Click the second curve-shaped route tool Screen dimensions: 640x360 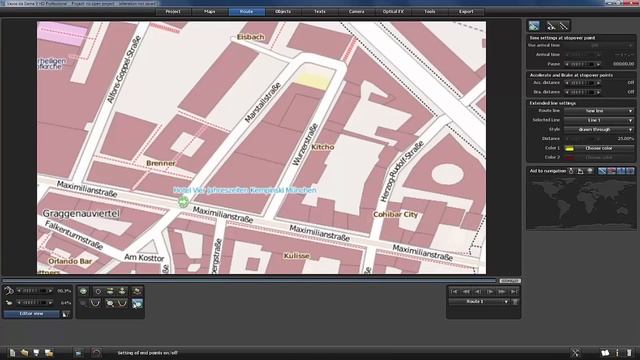tap(122, 303)
